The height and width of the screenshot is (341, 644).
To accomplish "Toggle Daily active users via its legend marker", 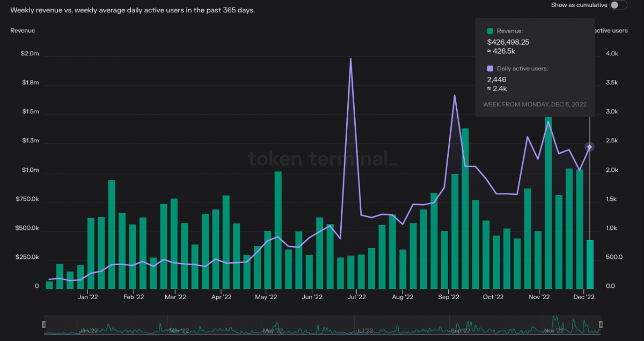I will click(x=489, y=68).
